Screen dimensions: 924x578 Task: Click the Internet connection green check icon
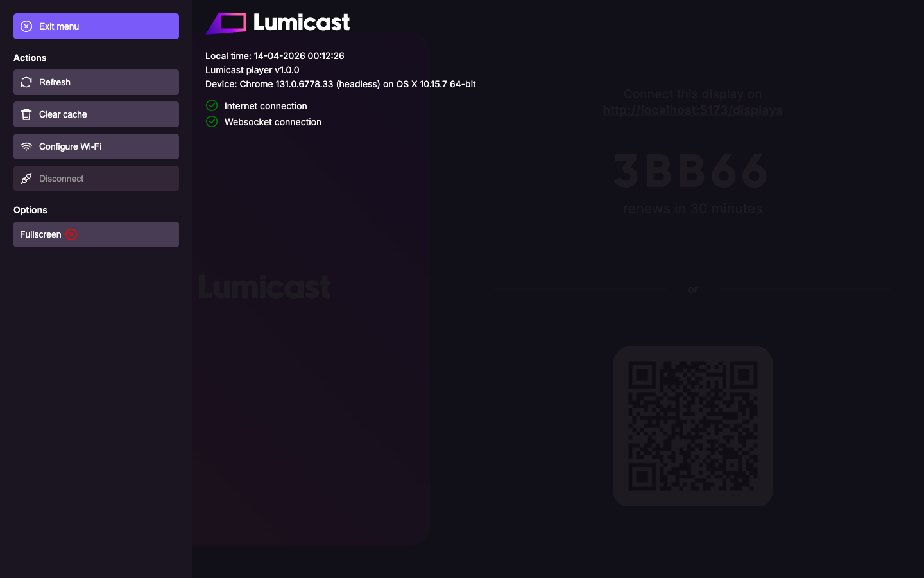coord(212,105)
